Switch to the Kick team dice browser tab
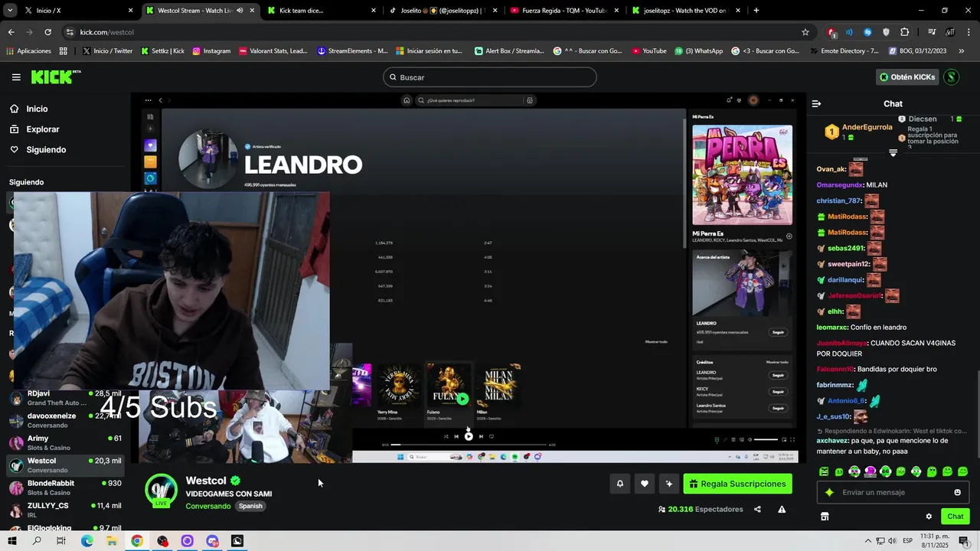 tap(322, 11)
